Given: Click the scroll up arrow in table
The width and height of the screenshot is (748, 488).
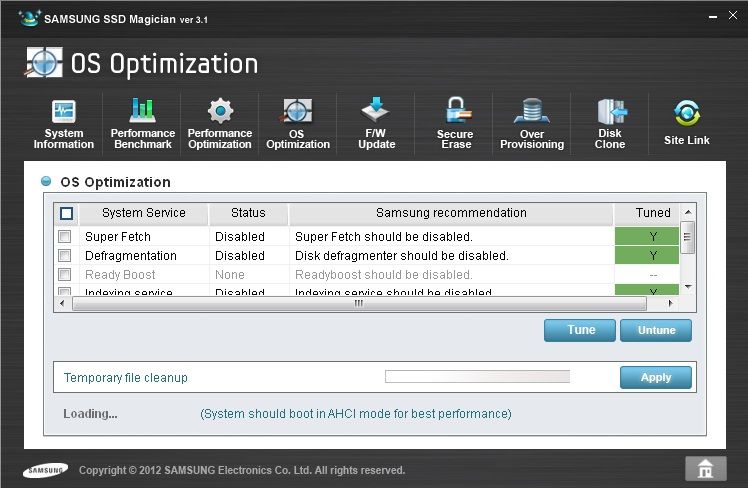Looking at the screenshot, I should click(x=688, y=212).
